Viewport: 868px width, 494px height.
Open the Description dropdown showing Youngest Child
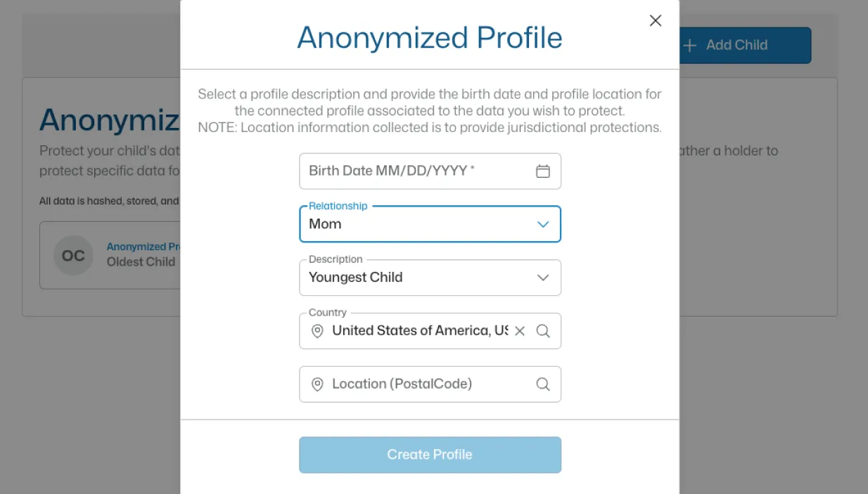coord(542,278)
